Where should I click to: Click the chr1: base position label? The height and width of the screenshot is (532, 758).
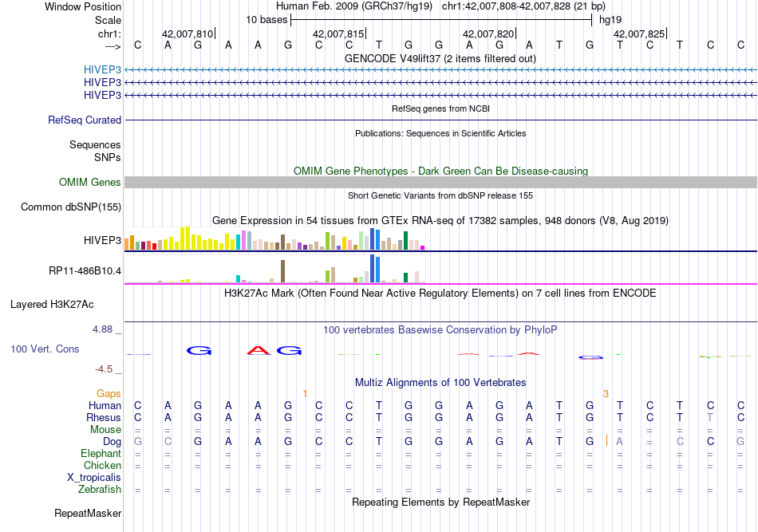click(x=109, y=33)
